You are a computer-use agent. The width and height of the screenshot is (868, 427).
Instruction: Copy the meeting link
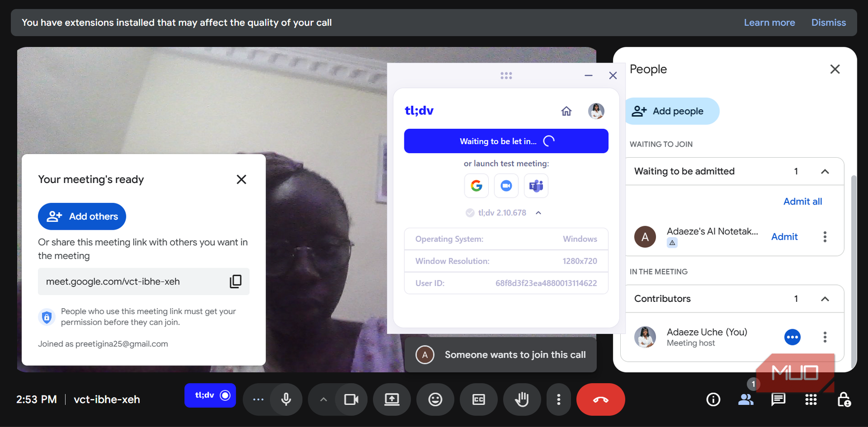coord(236,281)
